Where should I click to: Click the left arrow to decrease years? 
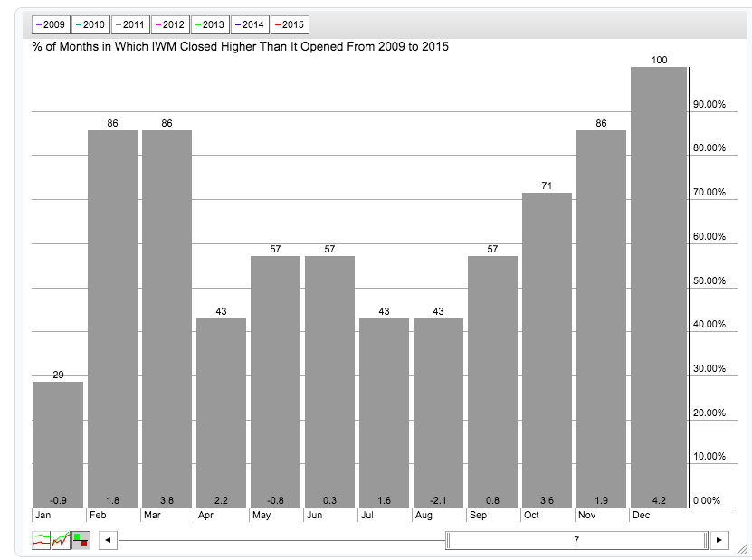point(108,540)
